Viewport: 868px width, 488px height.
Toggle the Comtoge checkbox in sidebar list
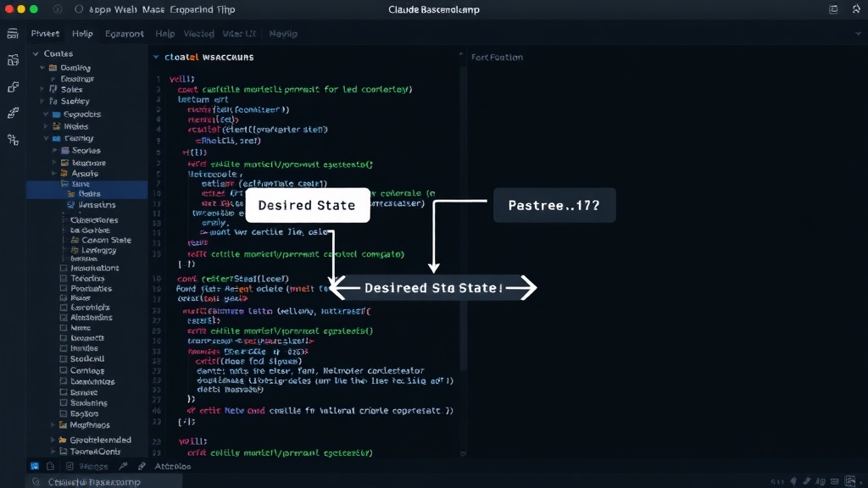tap(63, 370)
